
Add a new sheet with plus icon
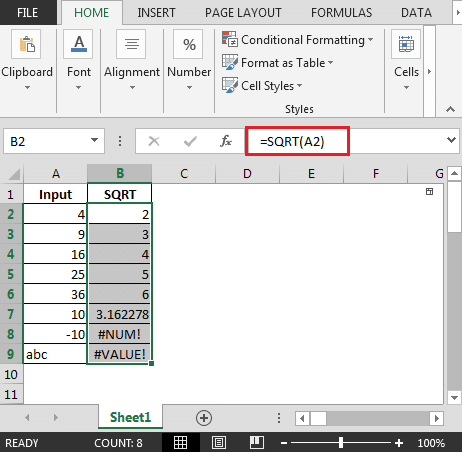204,418
